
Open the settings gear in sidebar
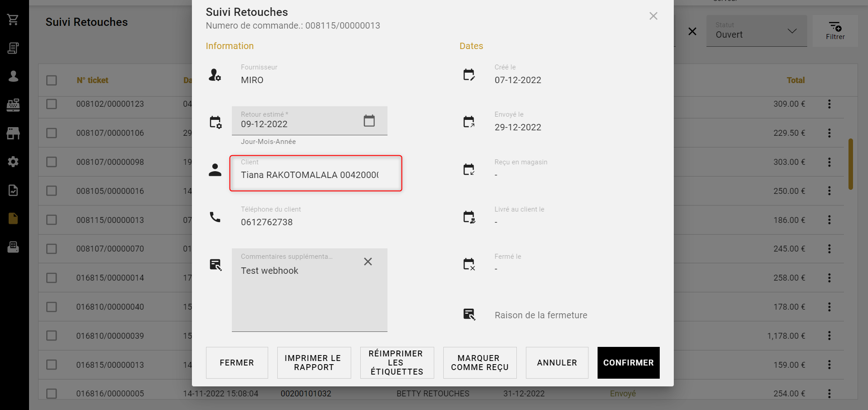tap(13, 162)
